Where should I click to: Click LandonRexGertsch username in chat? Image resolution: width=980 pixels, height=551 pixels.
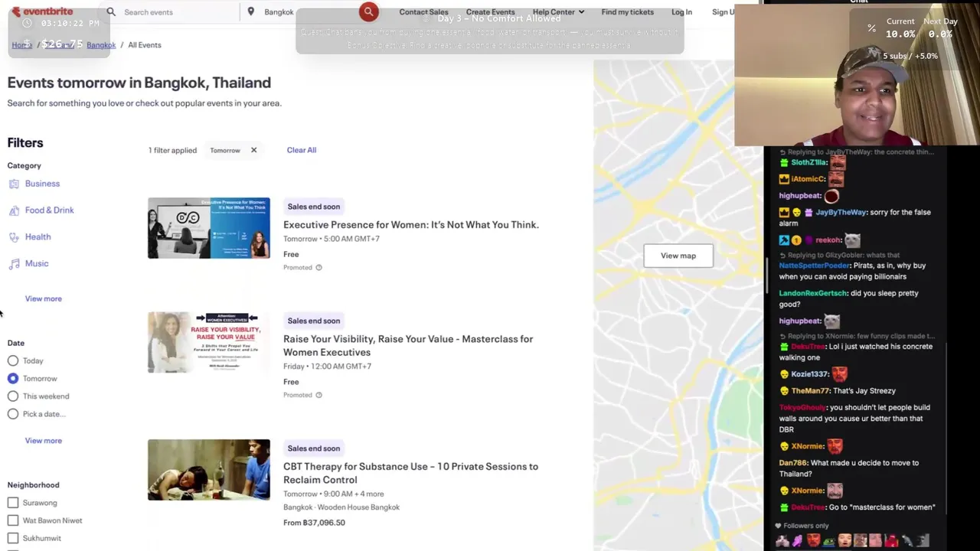tap(813, 293)
